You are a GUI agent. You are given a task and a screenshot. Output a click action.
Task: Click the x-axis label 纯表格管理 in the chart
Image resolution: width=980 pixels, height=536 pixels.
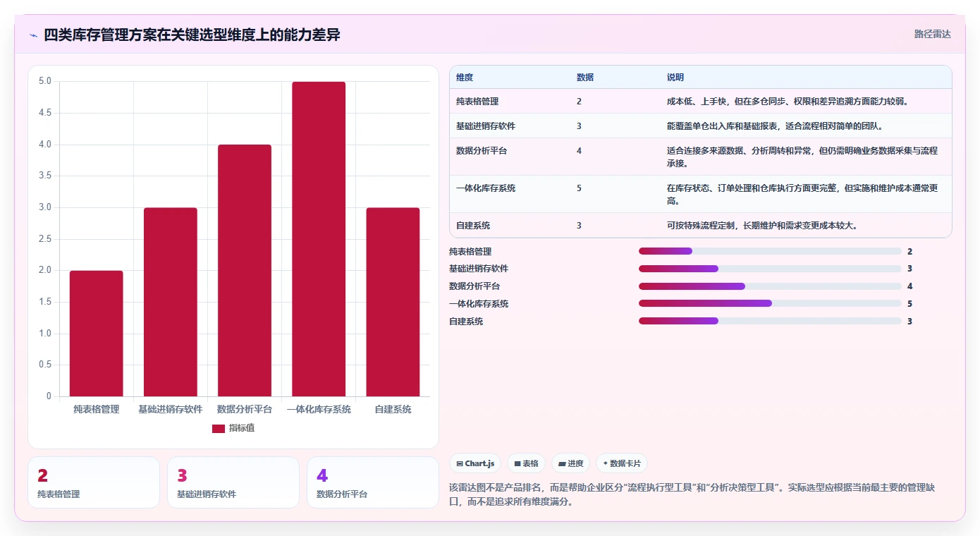[x=96, y=409]
